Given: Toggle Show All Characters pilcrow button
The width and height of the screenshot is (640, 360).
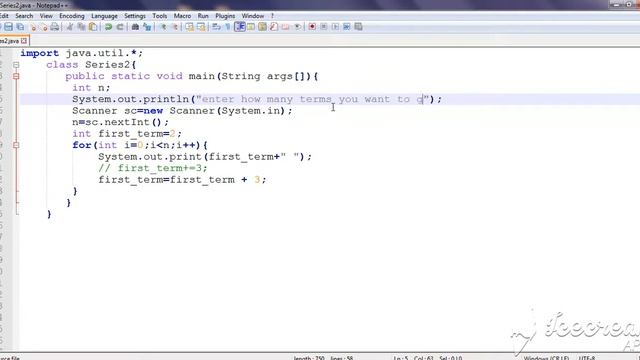Looking at the screenshot, I should coord(228,27).
